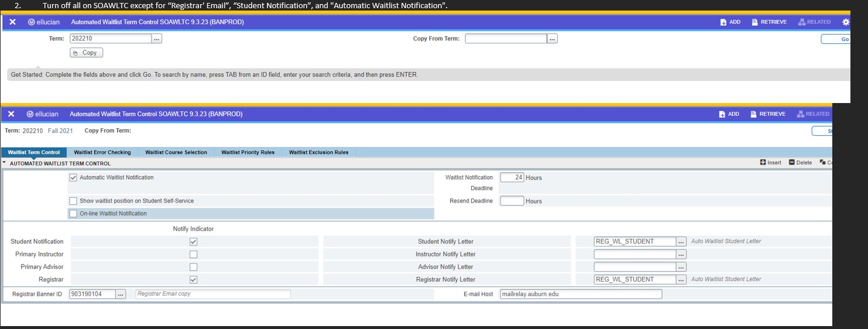This screenshot has height=329, width=868.
Task: Click the E-mail Host input field
Action: tap(580, 294)
